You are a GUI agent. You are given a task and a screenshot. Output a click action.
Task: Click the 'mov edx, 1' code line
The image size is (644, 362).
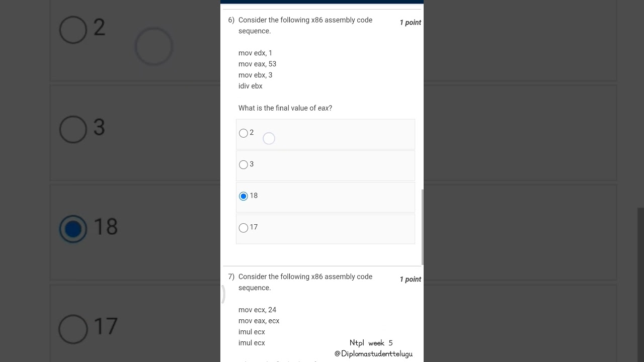coord(255,53)
